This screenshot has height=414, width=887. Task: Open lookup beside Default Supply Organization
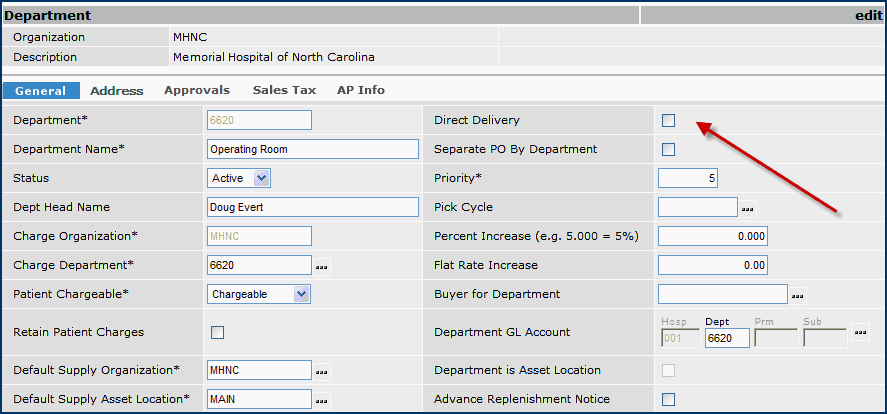coord(322,371)
